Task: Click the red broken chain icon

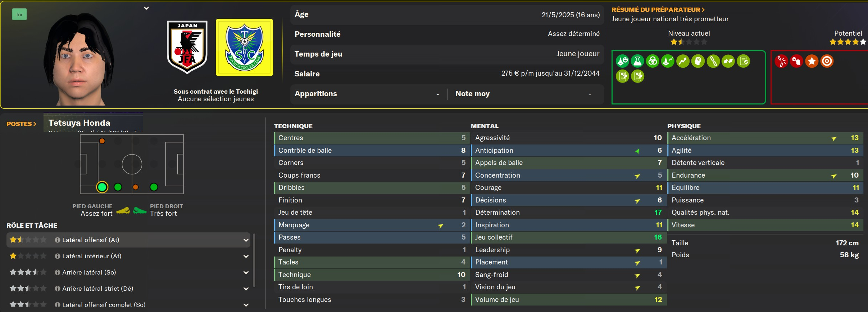Action: pyautogui.click(x=781, y=61)
